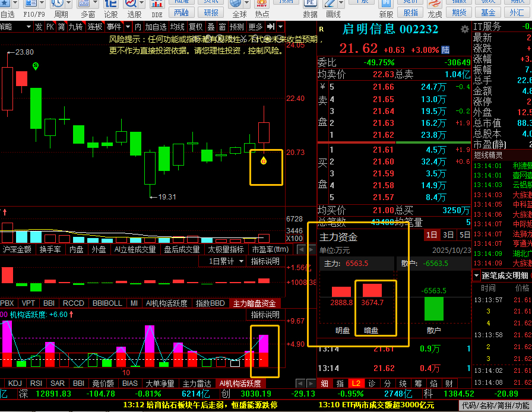Image resolution: width=532 pixels, height=412 pixels.
Task: Click the arrow-to-bar icon after 更多
Action: point(271,27)
